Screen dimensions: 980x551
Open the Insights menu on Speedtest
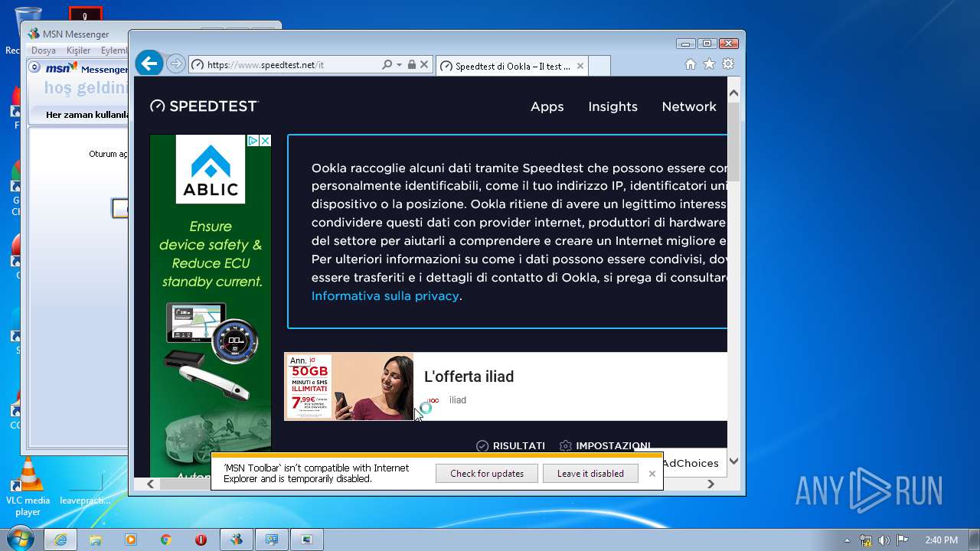point(612,106)
